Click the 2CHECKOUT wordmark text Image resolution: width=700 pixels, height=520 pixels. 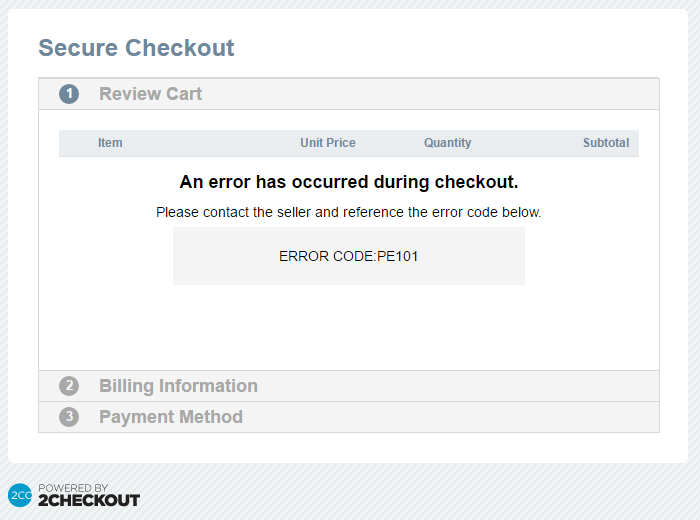89,500
